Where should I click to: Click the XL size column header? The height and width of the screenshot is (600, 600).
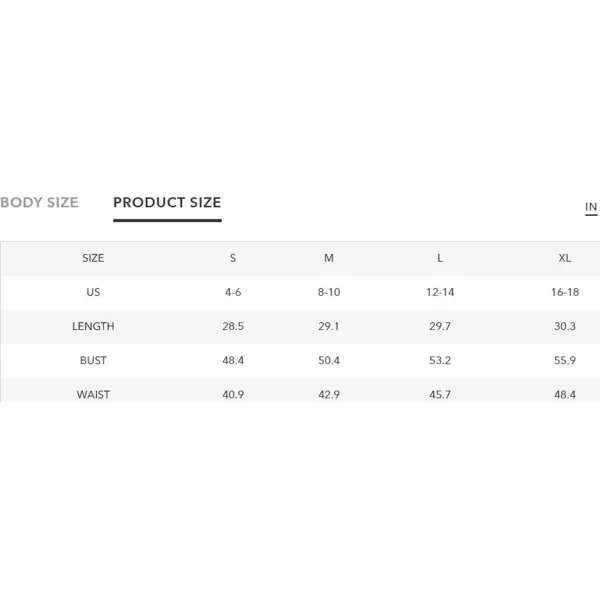[564, 258]
